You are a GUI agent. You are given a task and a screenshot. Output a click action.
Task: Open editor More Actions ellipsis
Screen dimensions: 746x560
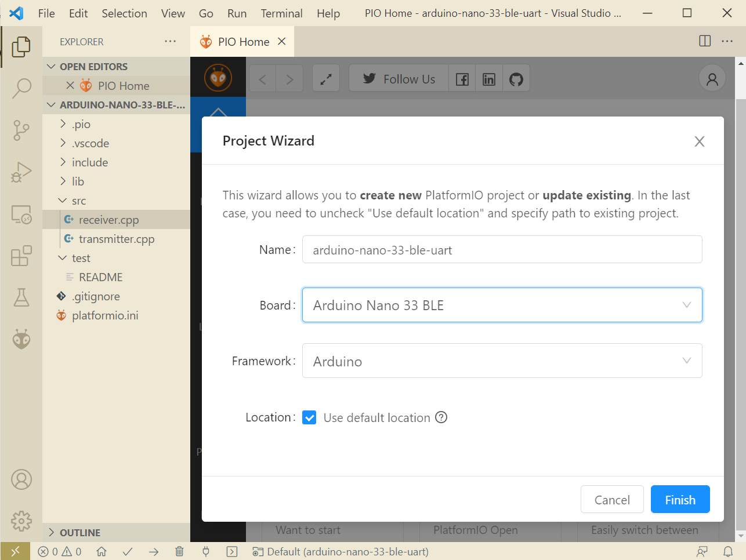coord(727,41)
